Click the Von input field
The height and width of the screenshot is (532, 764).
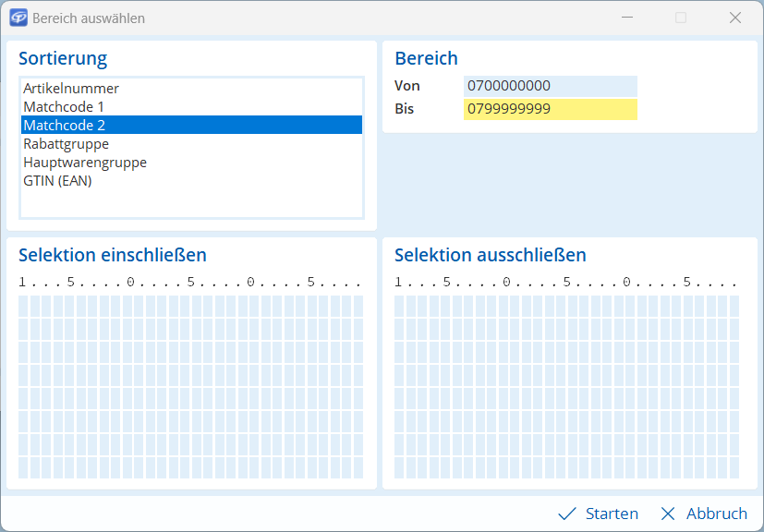click(x=550, y=86)
